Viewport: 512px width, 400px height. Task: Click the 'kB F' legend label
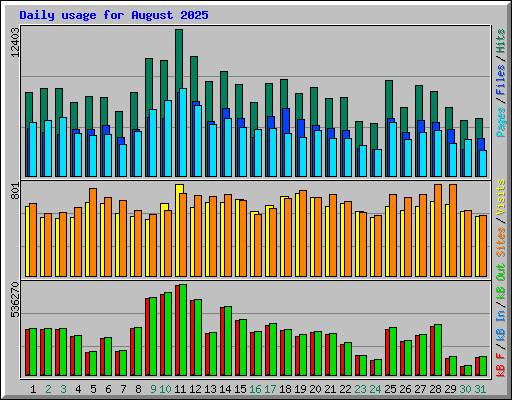[x=500, y=365]
